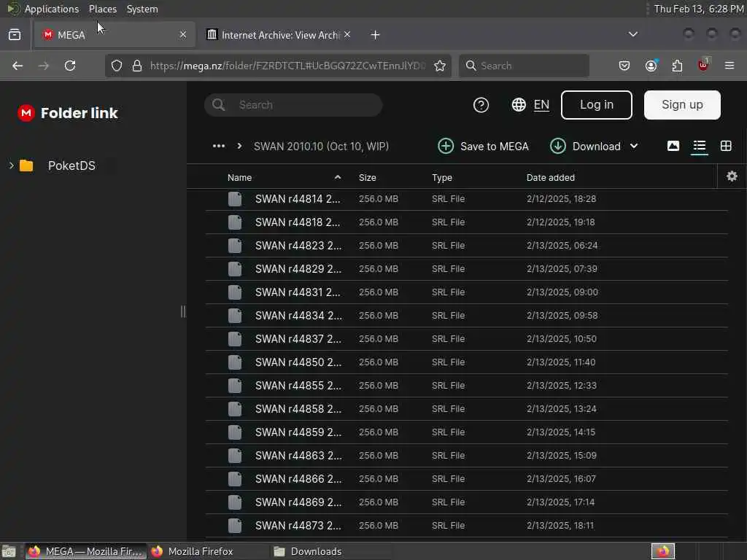The image size is (747, 560).
Task: Open the Pocket save icon in Firefox toolbar
Action: tap(624, 66)
